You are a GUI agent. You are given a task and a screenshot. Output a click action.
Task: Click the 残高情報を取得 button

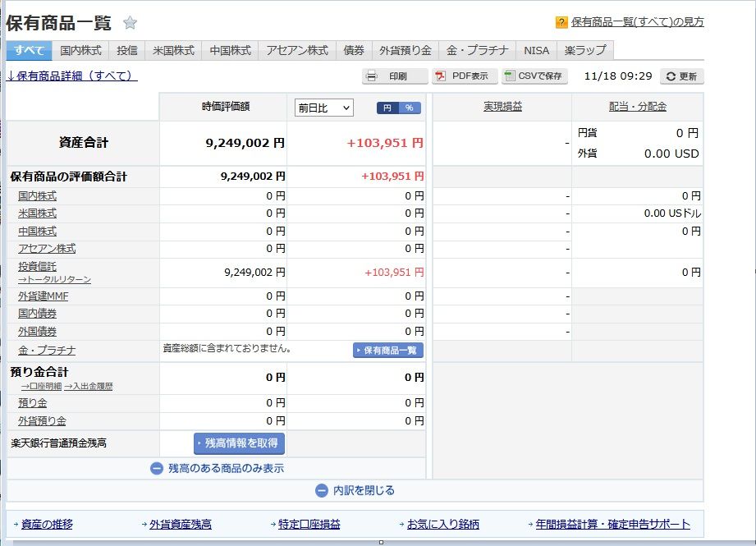(x=239, y=443)
